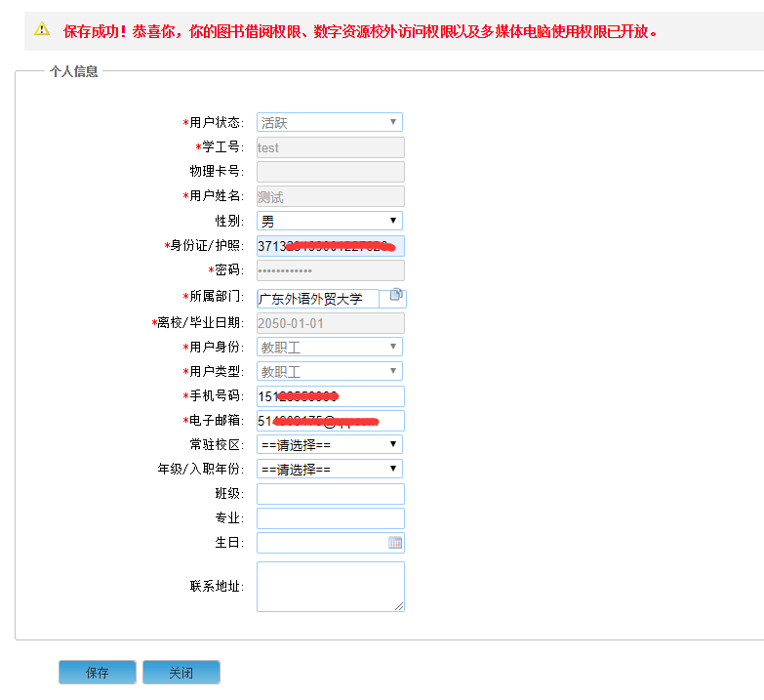Click into the 手机号码 input field
Screen dimensions: 764x700
click(x=331, y=396)
